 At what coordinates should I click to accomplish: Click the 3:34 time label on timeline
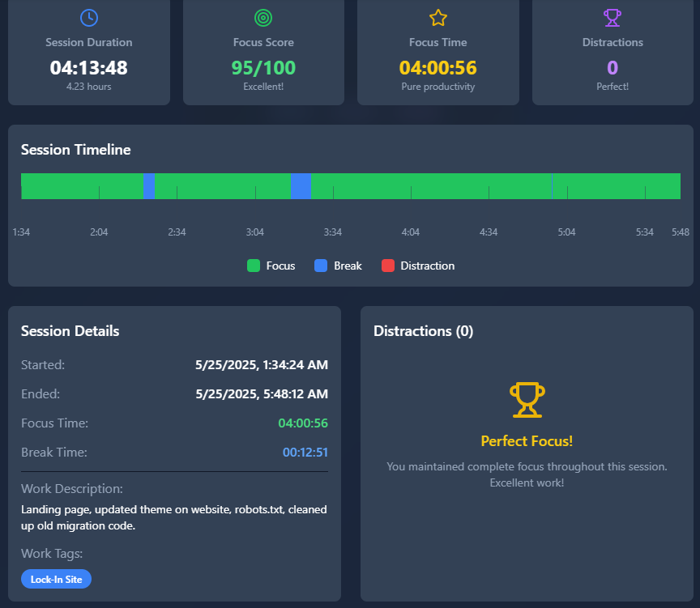[x=332, y=232]
